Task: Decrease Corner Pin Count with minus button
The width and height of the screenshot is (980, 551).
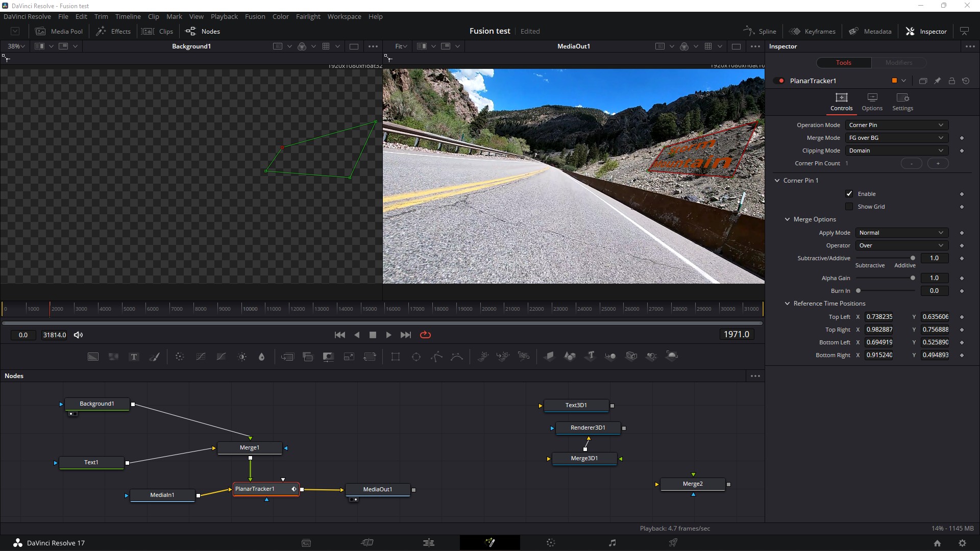Action: pos(912,163)
